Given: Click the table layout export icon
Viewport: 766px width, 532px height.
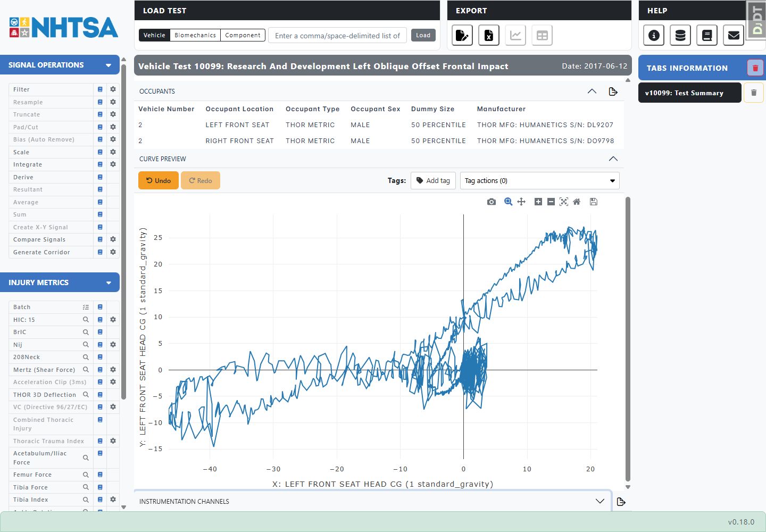Looking at the screenshot, I should click(542, 36).
